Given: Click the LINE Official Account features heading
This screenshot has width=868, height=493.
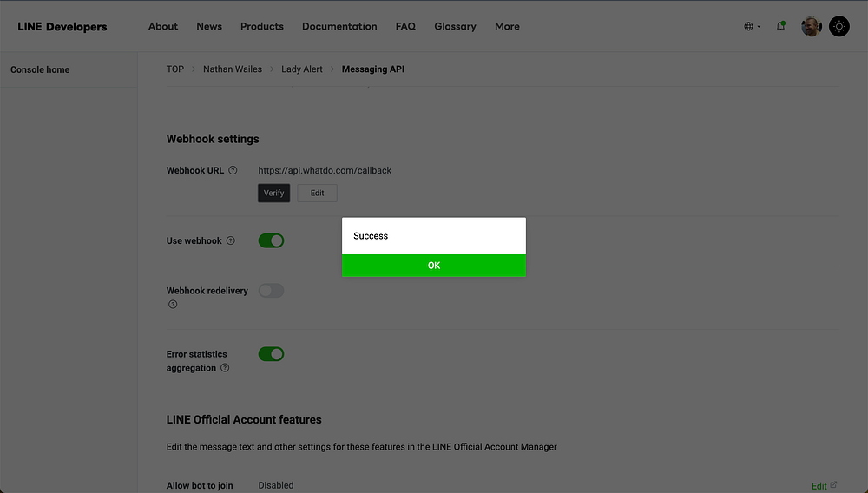Looking at the screenshot, I should coord(244,419).
